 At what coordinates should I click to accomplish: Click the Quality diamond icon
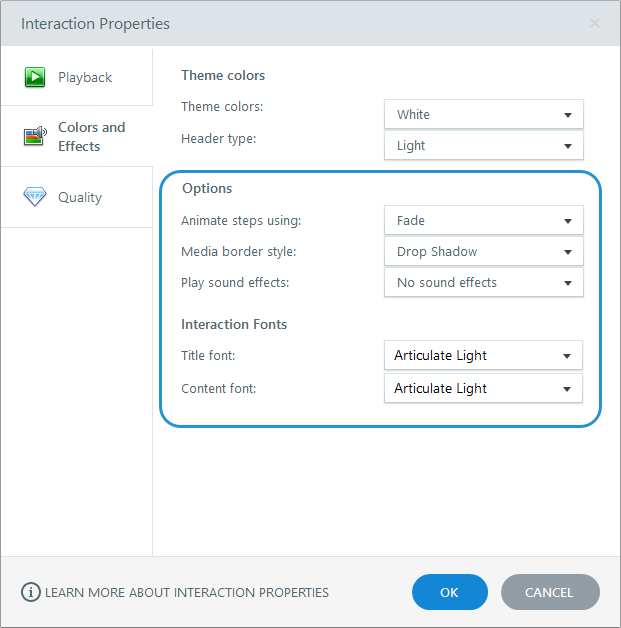coord(35,197)
